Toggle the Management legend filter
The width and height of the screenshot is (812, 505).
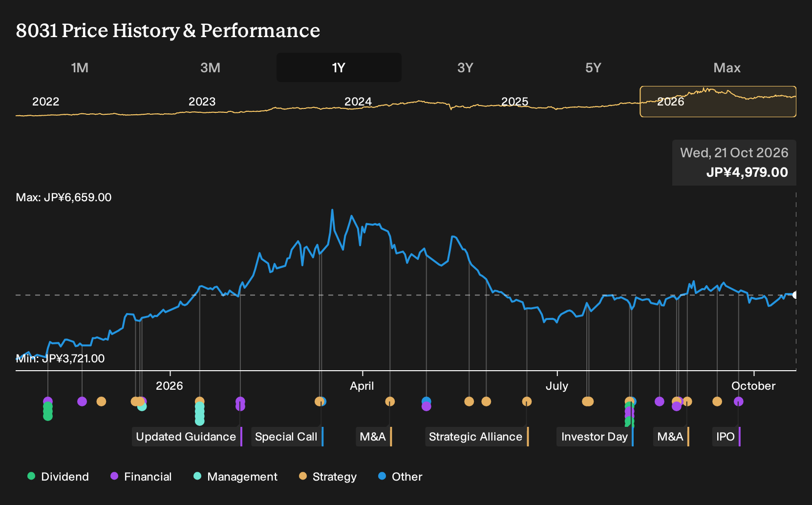point(235,477)
